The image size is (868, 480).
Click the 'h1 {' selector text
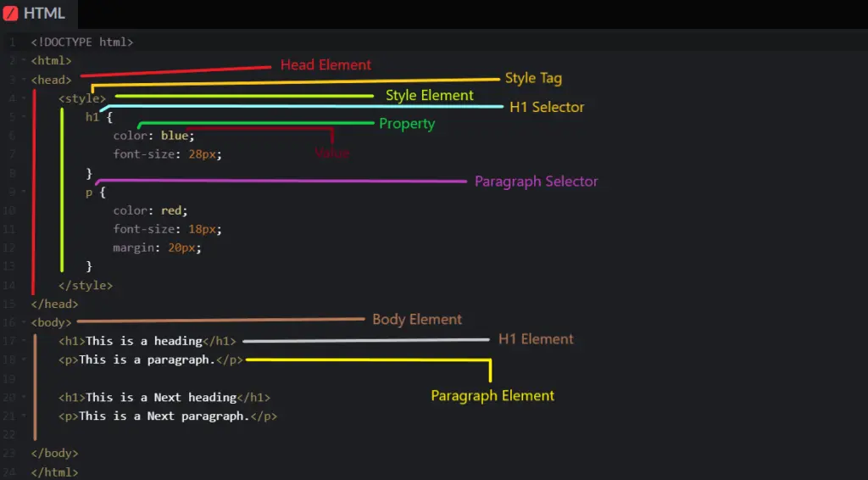coord(99,117)
